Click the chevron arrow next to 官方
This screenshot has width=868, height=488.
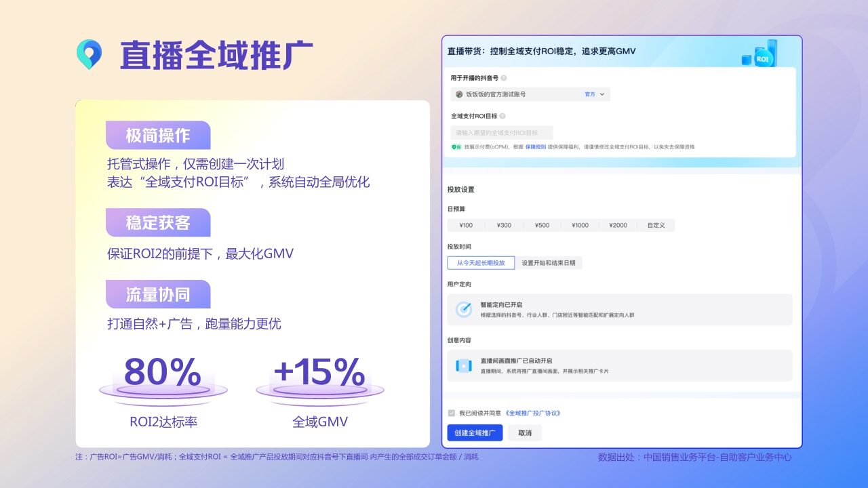point(601,94)
